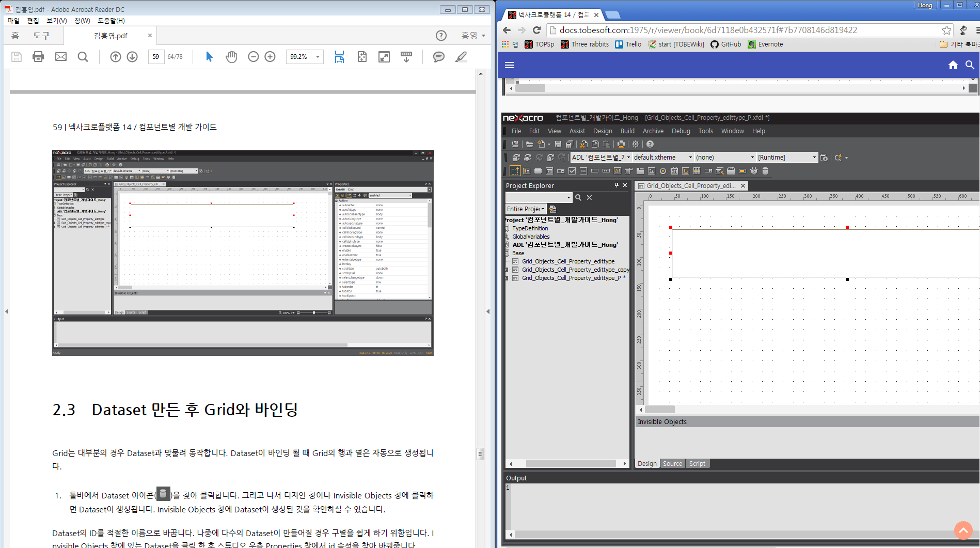Select the CheckBox component icon
Viewport: 980px width, 548px height.
tap(572, 171)
